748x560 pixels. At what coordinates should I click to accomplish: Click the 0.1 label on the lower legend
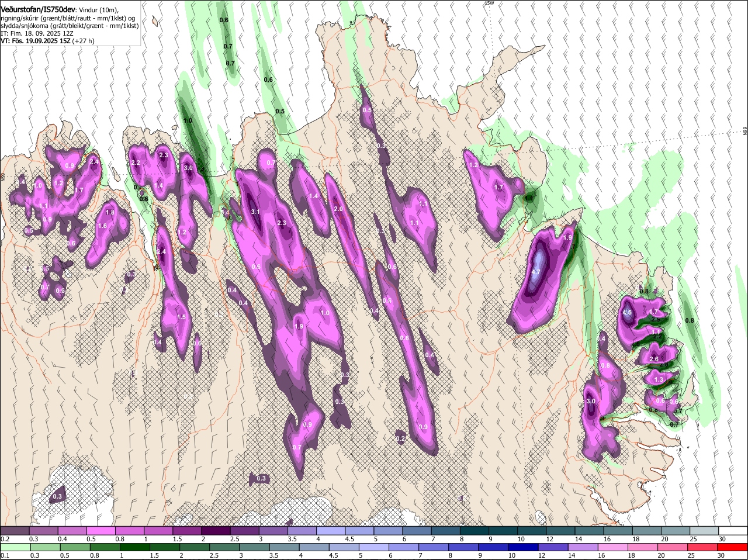coord(5,555)
